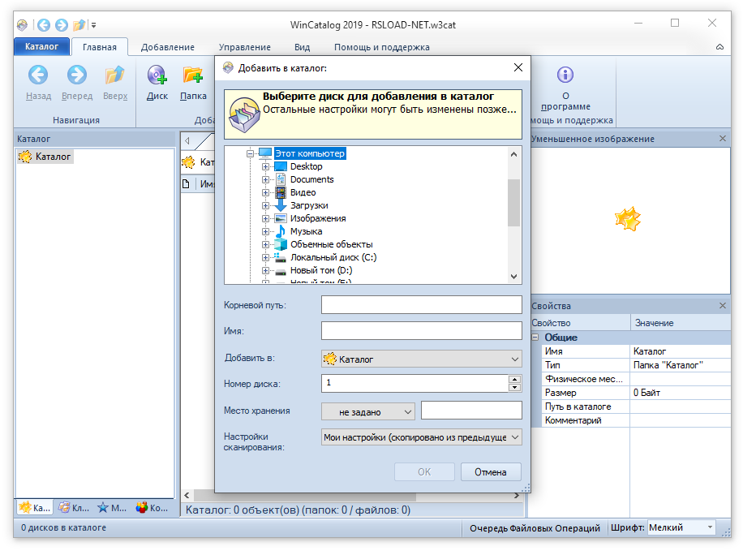The height and width of the screenshot is (555, 756).
Task: Click the disk tree vertical scrollbar thumb
Action: pyautogui.click(x=513, y=203)
